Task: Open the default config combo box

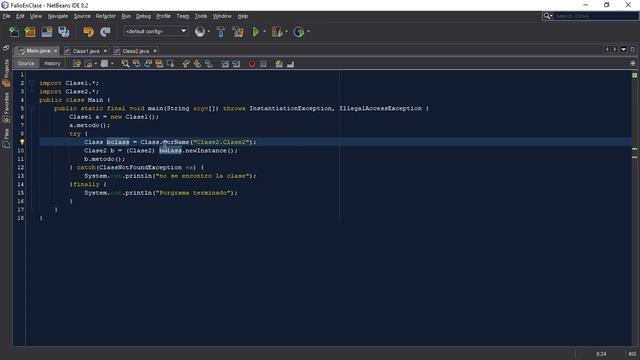Action: tap(156, 31)
